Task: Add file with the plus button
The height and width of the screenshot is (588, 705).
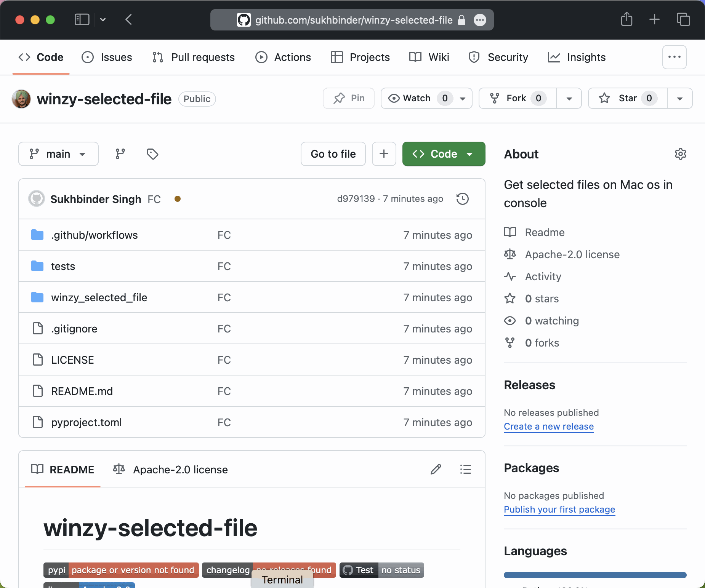Action: (x=384, y=154)
